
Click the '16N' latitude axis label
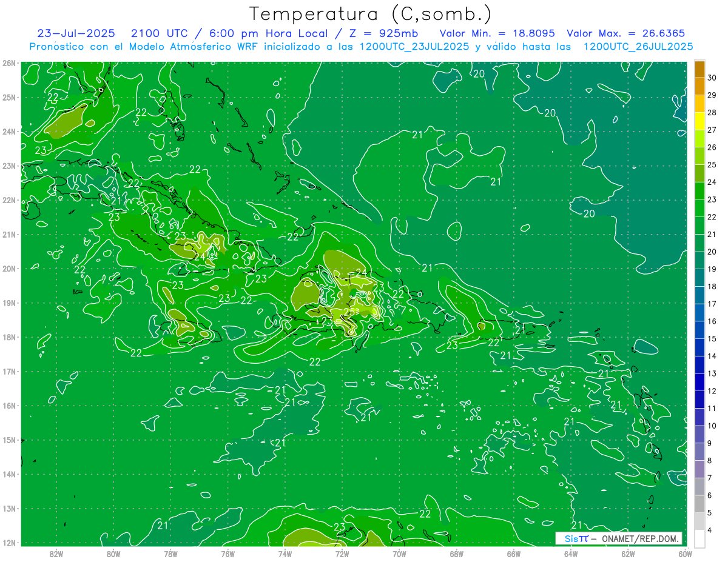point(9,406)
